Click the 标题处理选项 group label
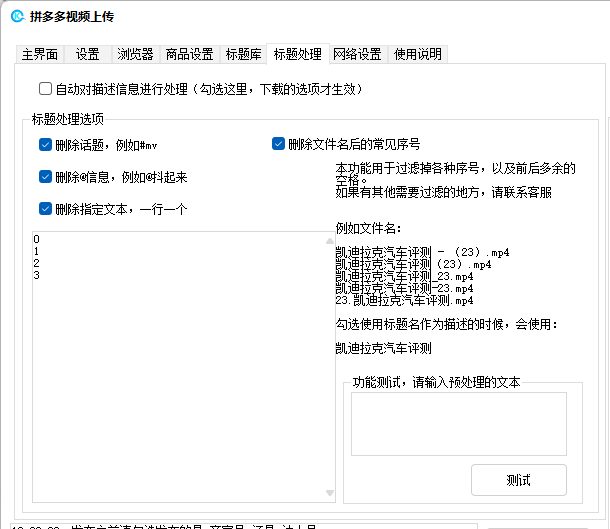610x529 pixels. click(x=68, y=119)
